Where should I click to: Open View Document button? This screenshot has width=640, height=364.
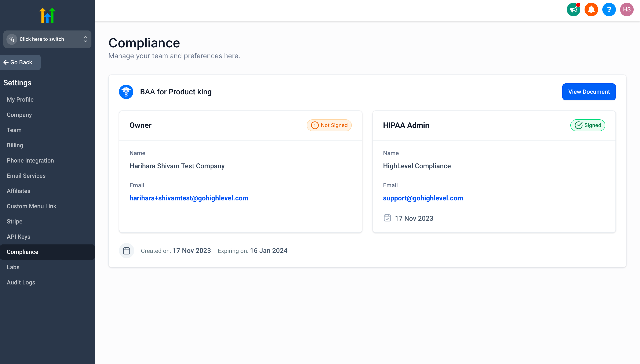[589, 92]
